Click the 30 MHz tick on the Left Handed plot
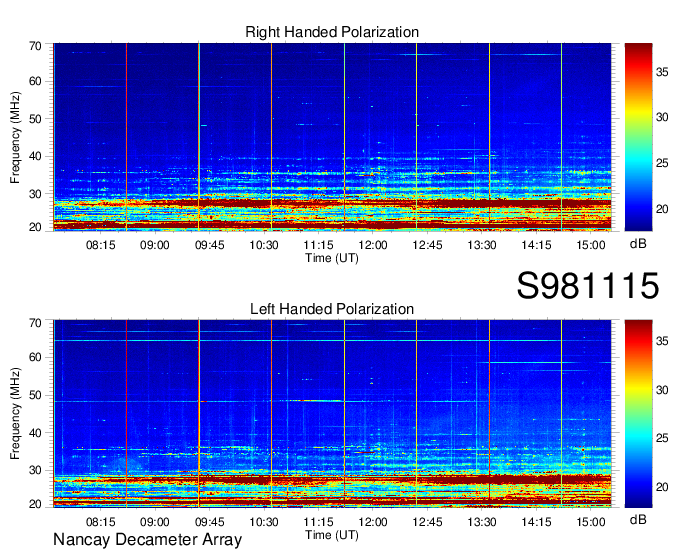Screen dimensions: 680x552 [35, 470]
